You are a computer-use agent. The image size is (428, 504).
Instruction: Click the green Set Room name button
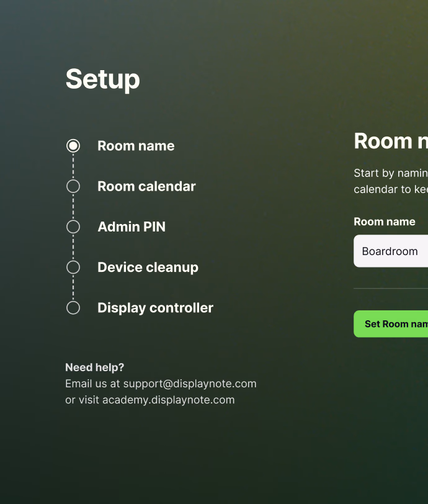pos(391,324)
